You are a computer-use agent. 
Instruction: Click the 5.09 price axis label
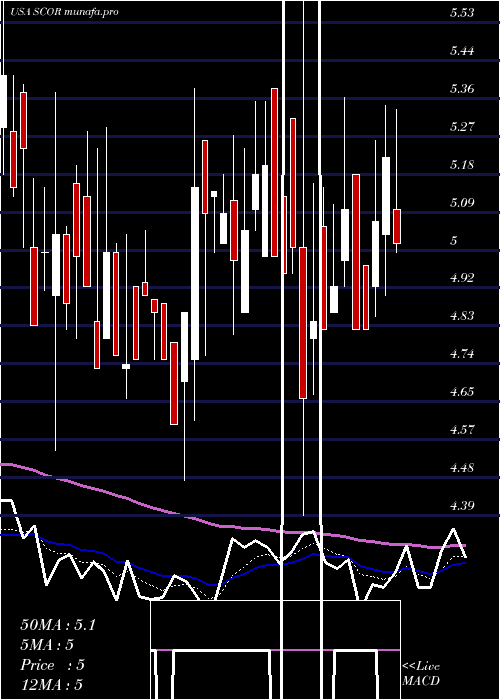[x=462, y=203]
